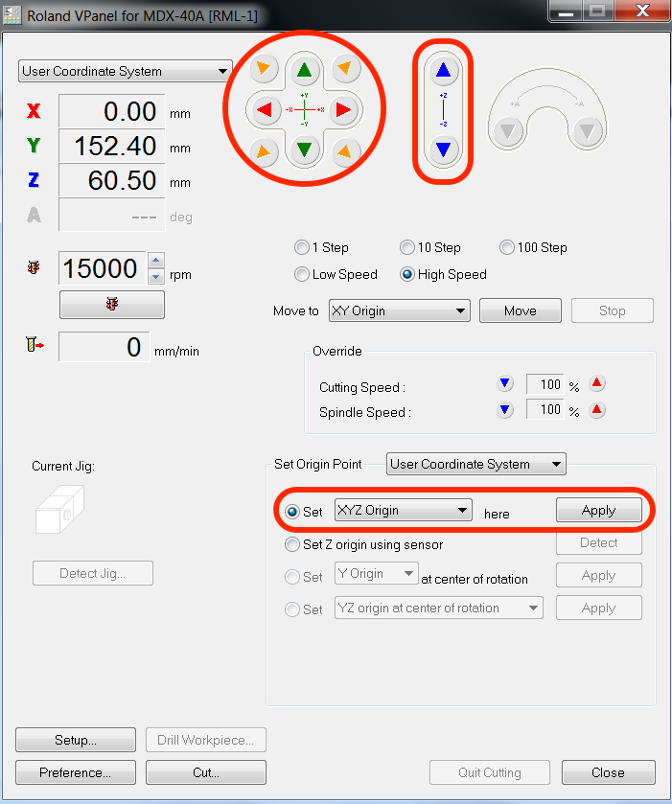672x804 pixels.
Task: Click the Z coordinate value 60.50
Action: (112, 180)
